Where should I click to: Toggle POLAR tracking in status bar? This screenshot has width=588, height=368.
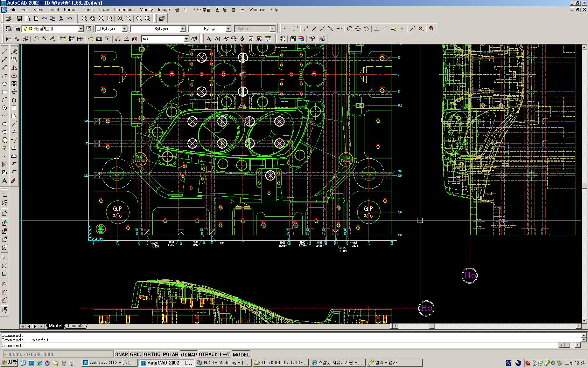(x=170, y=354)
